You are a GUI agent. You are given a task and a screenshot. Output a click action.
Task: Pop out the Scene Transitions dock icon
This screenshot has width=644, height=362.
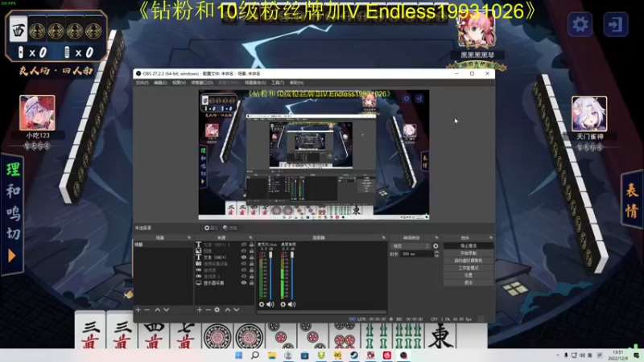click(436, 237)
